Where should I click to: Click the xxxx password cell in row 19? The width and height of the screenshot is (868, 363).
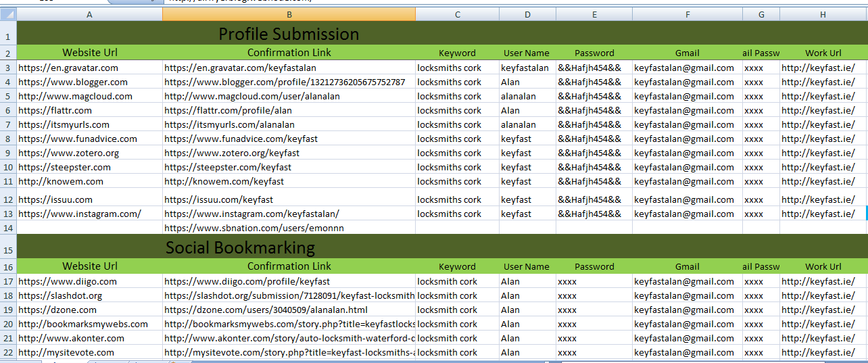tap(594, 310)
